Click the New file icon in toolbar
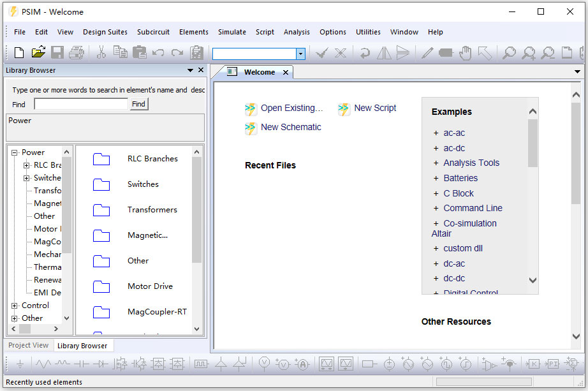This screenshot has width=588, height=391. (x=19, y=53)
